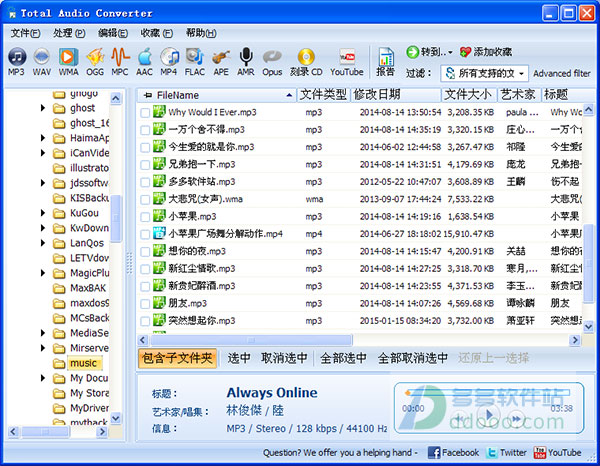This screenshot has width=600, height=466.
Task: Click file list horizontal scrollbar thumb
Action: click(x=251, y=340)
